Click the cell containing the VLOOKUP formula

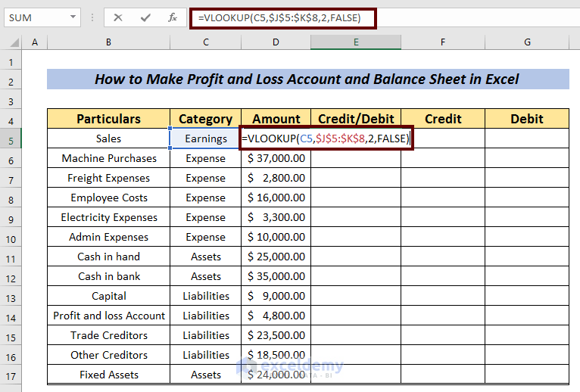(x=326, y=138)
